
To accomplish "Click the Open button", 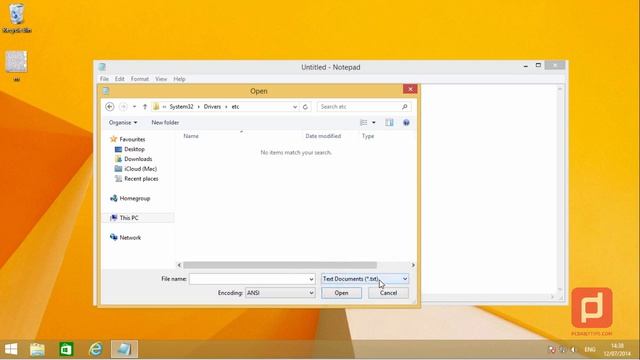I will coord(341,293).
